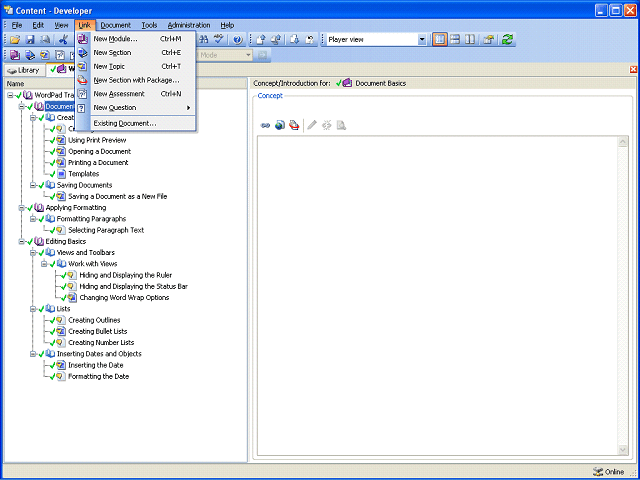Choose New Section with Package menu item

click(x=136, y=80)
